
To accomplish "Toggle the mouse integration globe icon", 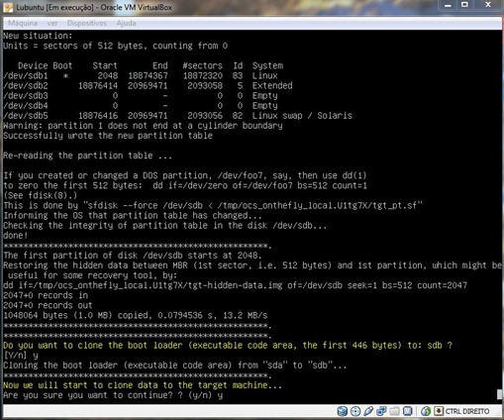I will 426,411.
